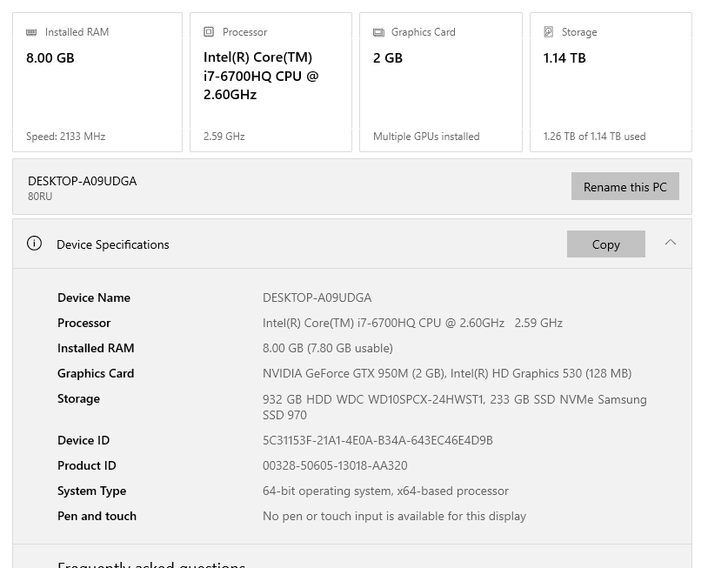
Task: Click the 'Speed: 2133 MHz' text
Action: coord(65,137)
